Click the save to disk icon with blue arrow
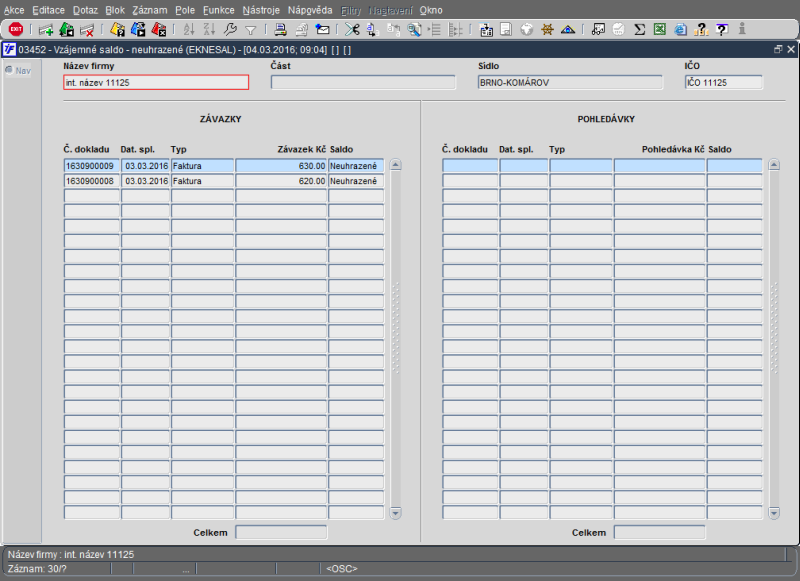The image size is (800, 581). (x=486, y=30)
